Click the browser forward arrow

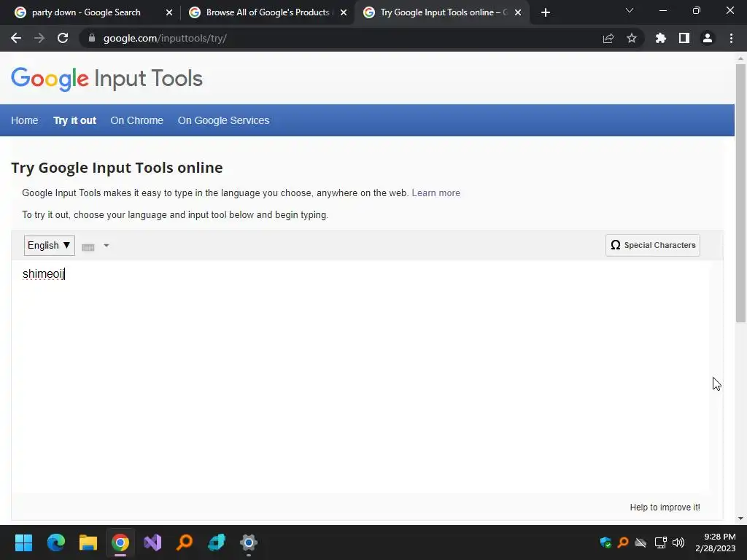coord(39,38)
